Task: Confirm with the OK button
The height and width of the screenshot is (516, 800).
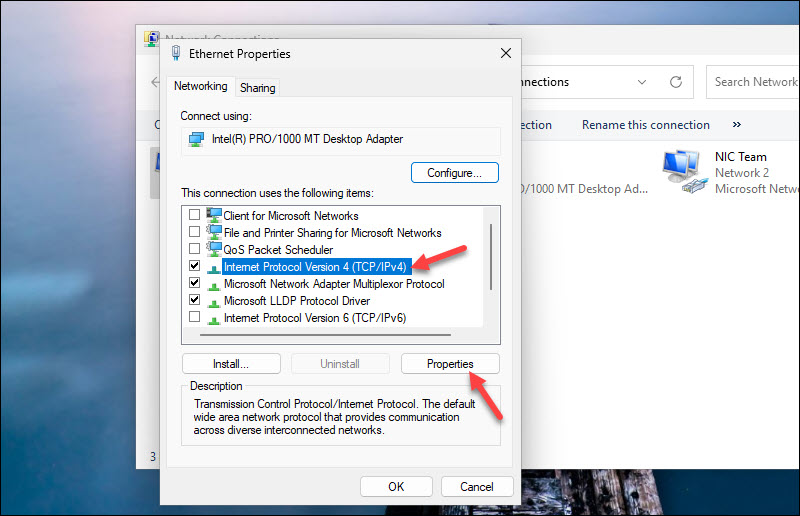Action: pos(396,486)
